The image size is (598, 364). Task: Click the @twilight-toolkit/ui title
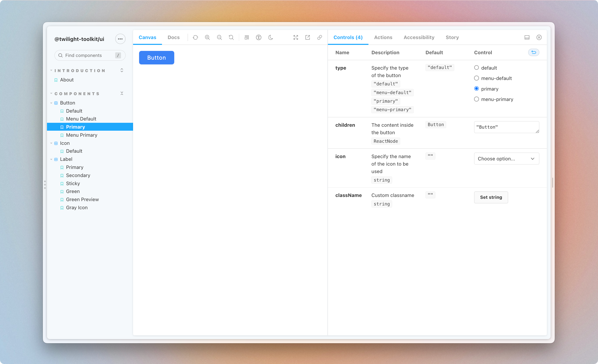coord(79,39)
